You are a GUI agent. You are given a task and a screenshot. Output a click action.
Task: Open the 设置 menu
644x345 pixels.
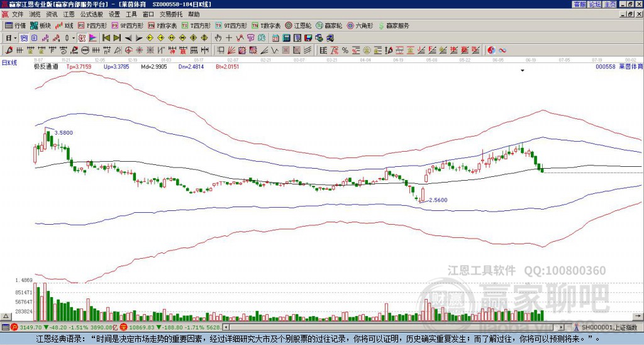click(x=114, y=14)
